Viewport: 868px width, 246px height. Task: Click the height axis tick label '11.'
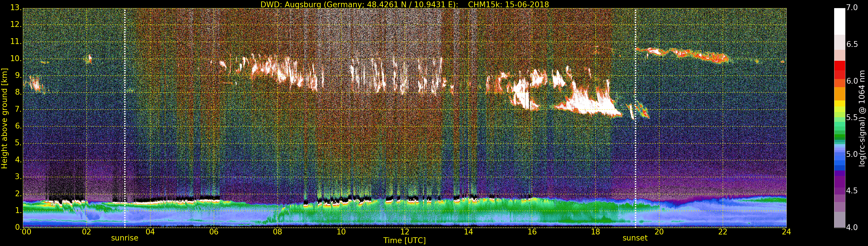tap(16, 41)
